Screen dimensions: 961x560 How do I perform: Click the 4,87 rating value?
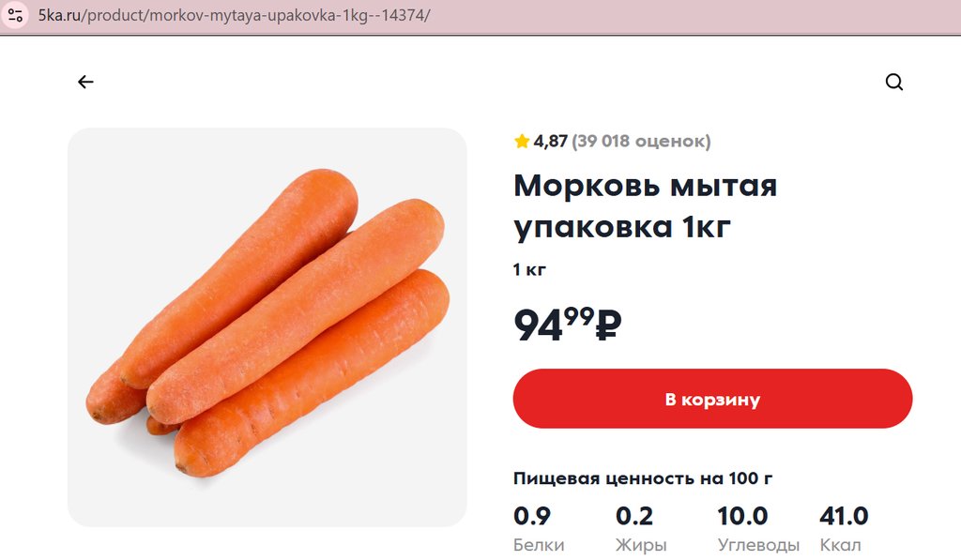coord(551,142)
